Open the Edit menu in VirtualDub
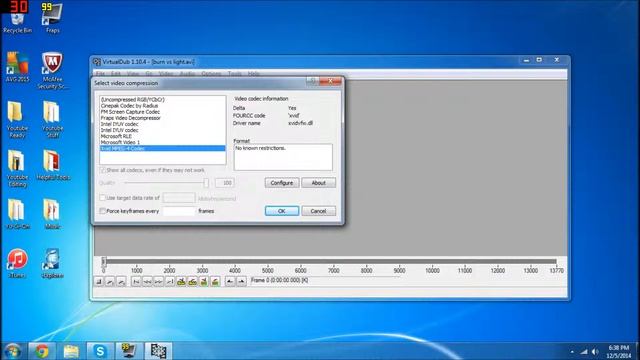Screen dimensions: 640x360 [116, 74]
